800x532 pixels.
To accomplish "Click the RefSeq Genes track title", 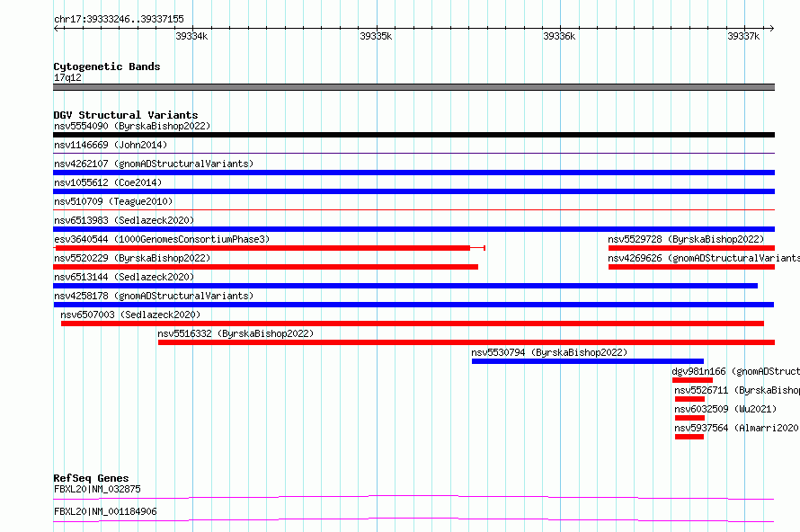I will click(91, 478).
